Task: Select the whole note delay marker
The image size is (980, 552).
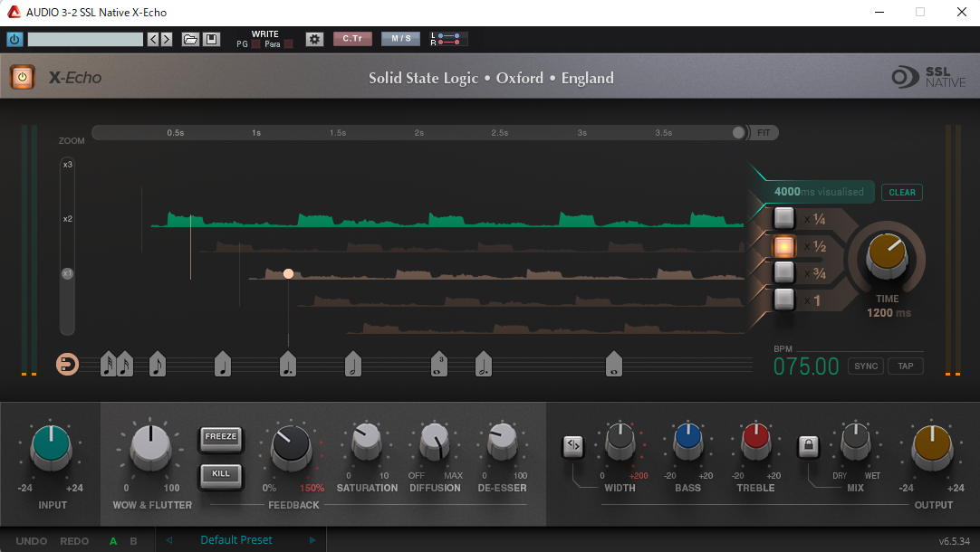Action: coord(614,364)
